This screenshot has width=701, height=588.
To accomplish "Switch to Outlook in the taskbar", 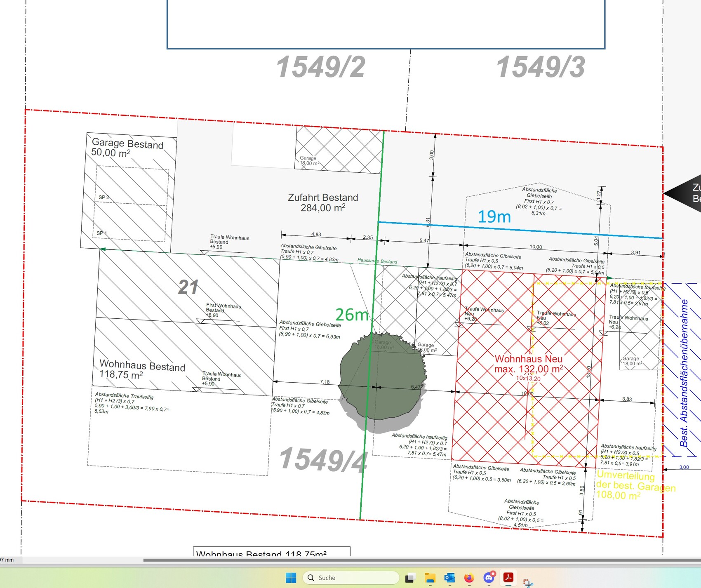I will coord(449,578).
